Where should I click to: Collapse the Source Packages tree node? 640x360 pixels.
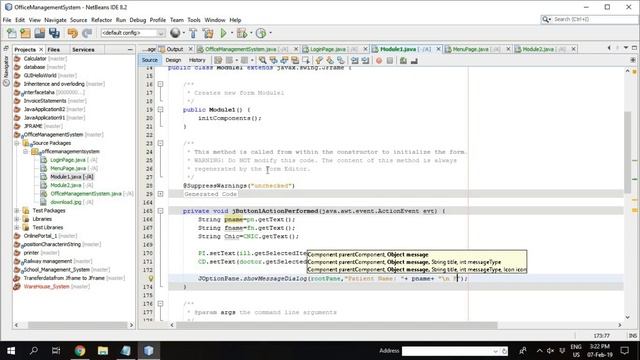click(x=17, y=143)
